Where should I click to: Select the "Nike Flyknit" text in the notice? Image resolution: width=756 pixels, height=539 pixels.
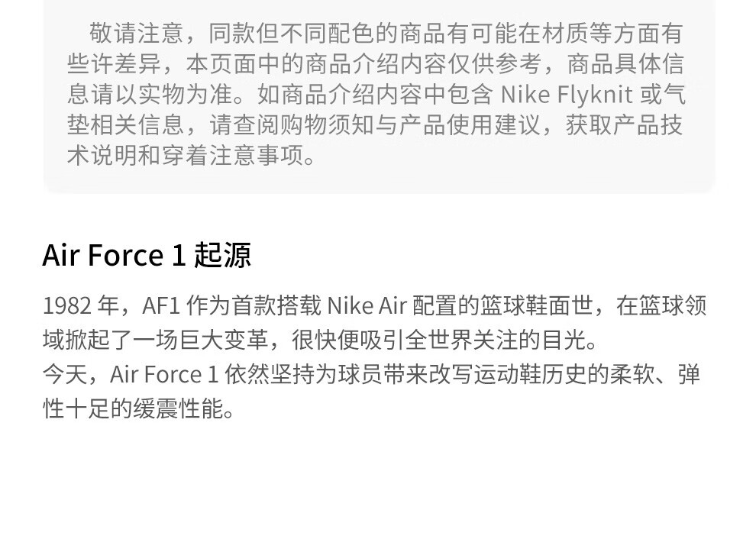coord(567,94)
